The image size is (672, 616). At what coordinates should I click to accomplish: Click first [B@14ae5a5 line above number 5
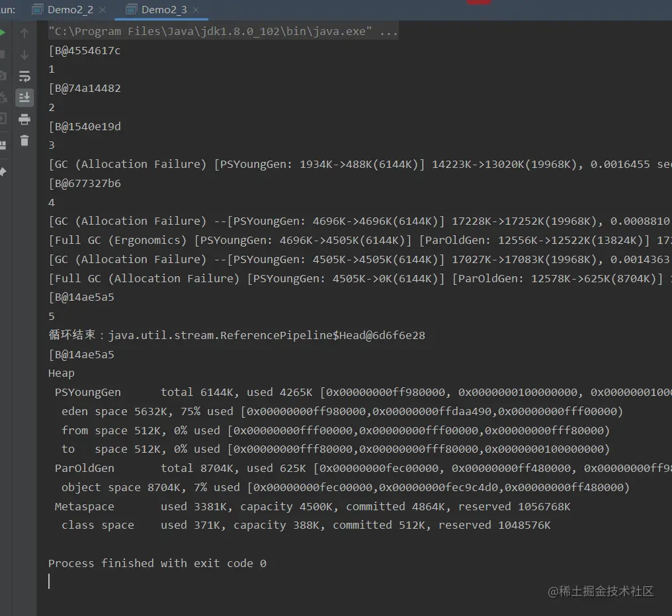point(81,297)
